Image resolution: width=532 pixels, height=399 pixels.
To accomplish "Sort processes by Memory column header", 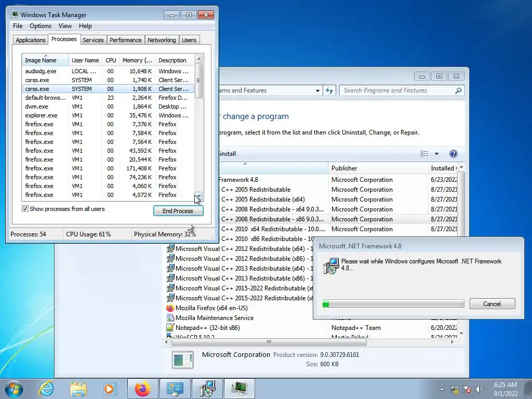I will click(137, 60).
